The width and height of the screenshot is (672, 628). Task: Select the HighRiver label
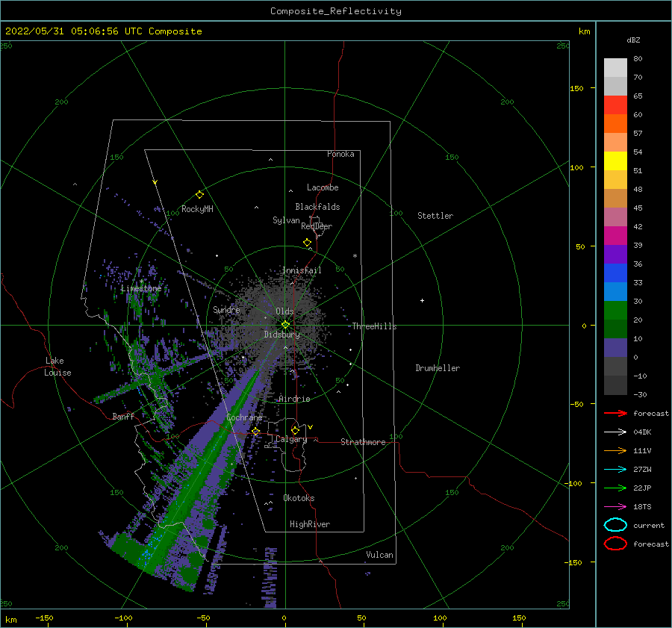[310, 524]
